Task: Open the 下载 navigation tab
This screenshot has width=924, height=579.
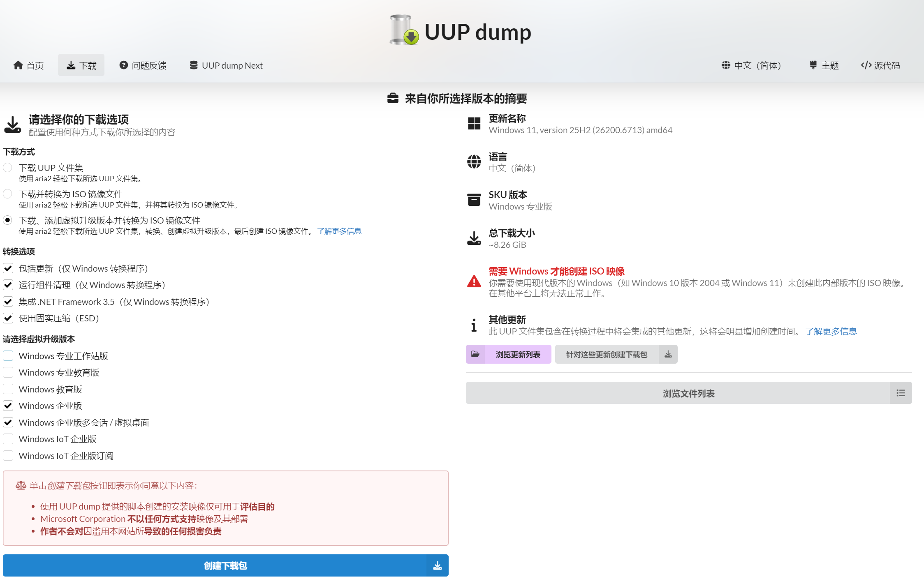Action: tap(81, 65)
